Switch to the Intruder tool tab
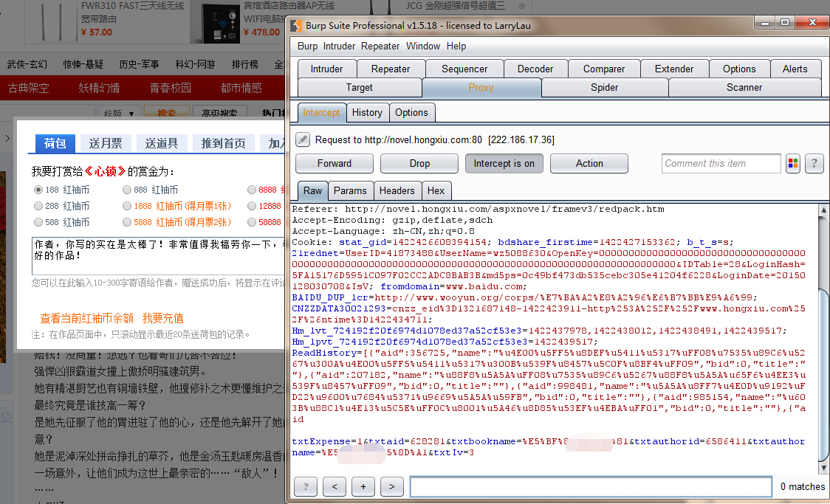This screenshot has width=830, height=504. tap(326, 69)
